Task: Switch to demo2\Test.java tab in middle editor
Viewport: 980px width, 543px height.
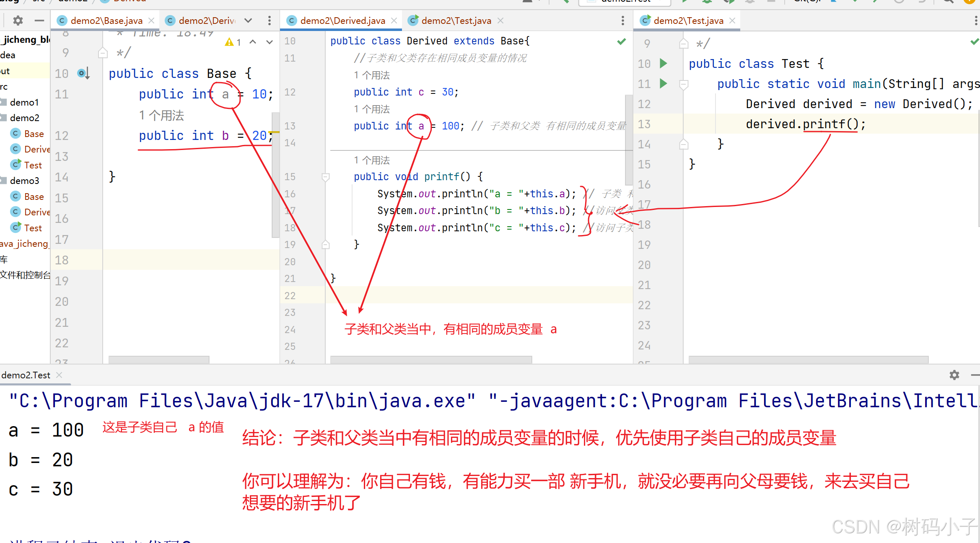Action: click(x=456, y=21)
